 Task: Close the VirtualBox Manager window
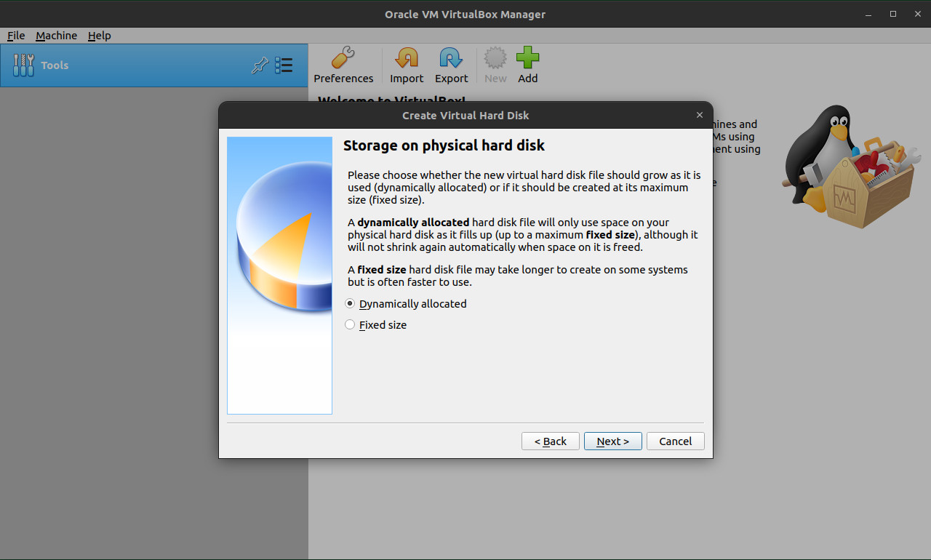917,14
